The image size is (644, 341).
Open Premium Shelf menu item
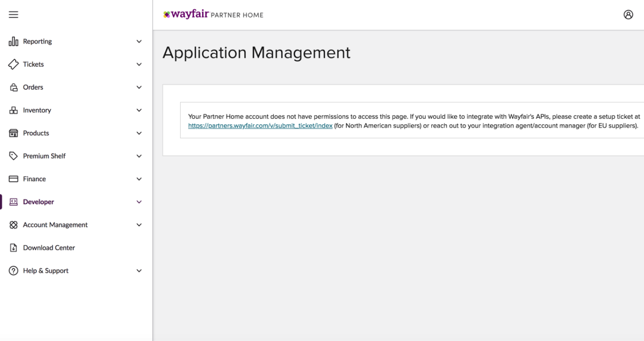coord(44,156)
